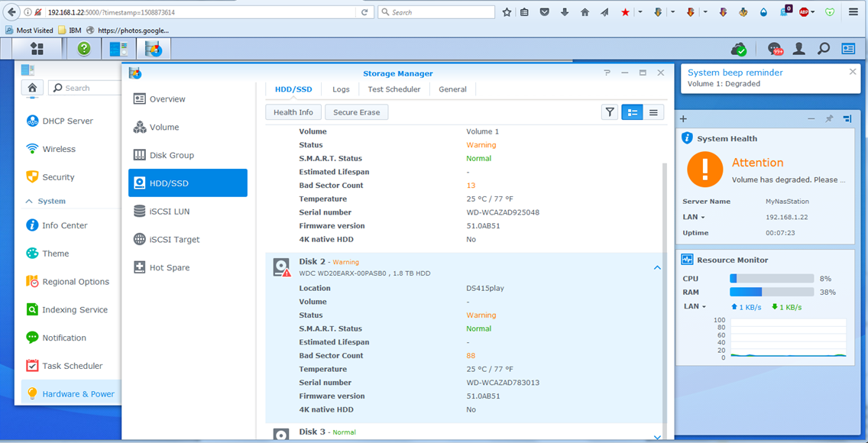Collapse the System section in sidebar
The height and width of the screenshot is (443, 868).
click(x=29, y=202)
